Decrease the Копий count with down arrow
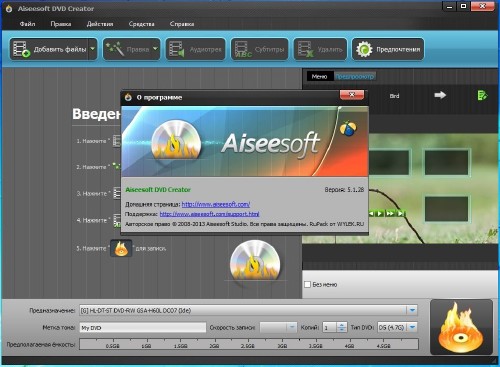 coord(342,330)
